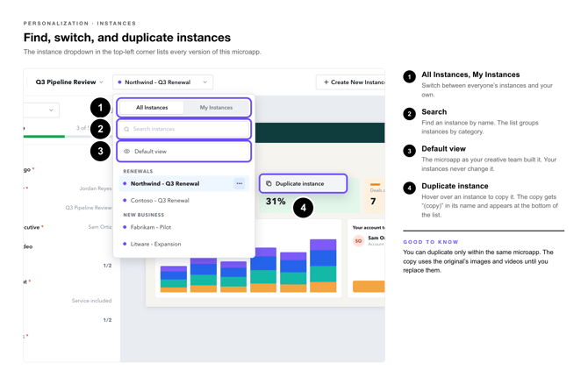
Task: Choose Contoso - Q3 Renewal instance
Action: click(x=183, y=201)
